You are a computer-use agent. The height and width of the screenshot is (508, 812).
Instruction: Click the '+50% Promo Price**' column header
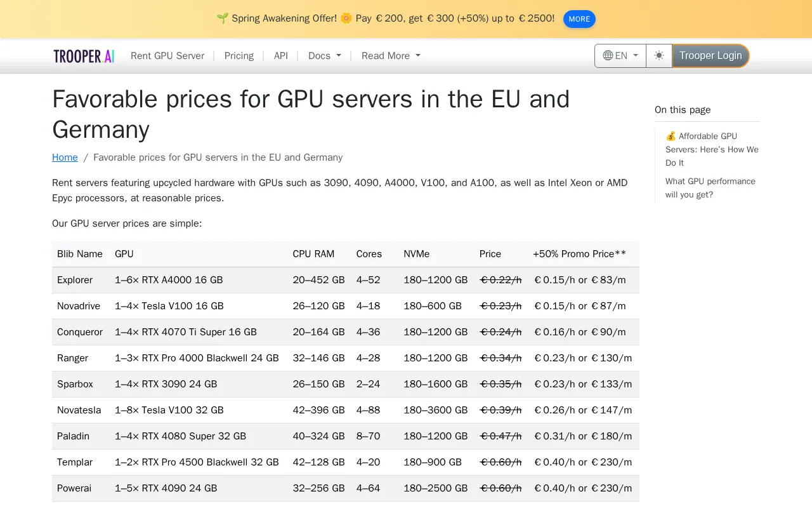click(x=580, y=254)
